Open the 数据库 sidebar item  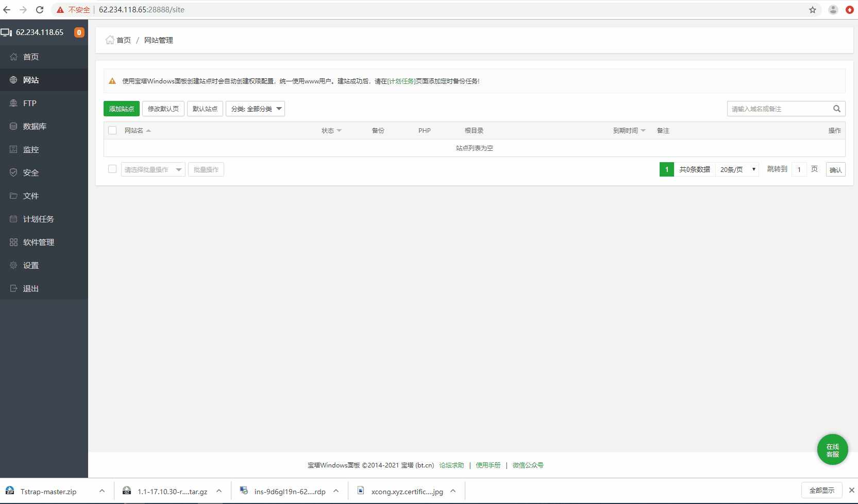point(44,126)
